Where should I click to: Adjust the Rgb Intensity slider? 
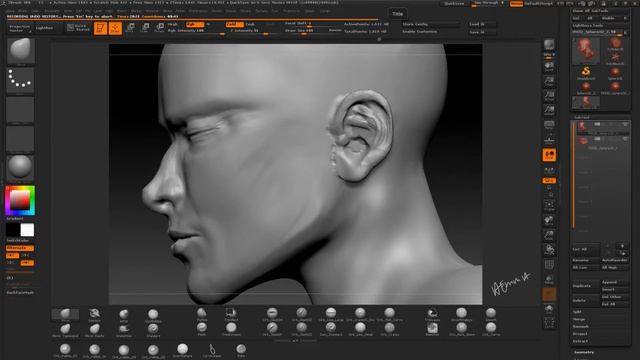pos(196,31)
